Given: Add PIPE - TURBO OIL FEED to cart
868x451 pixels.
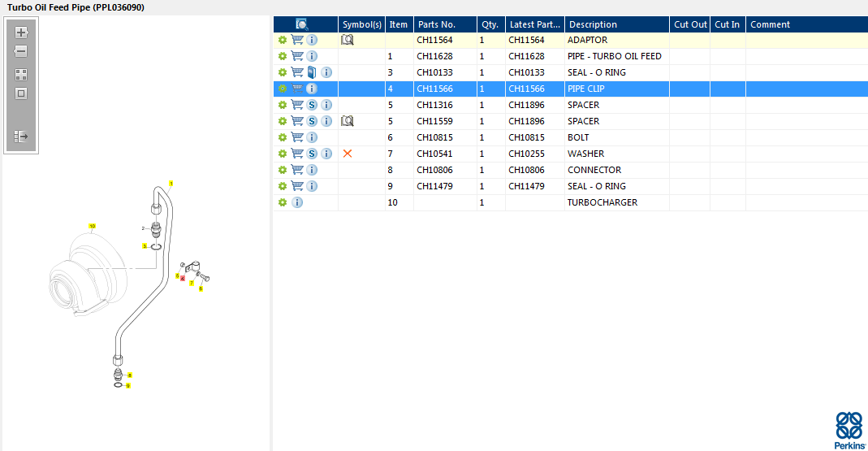Looking at the screenshot, I should 297,56.
